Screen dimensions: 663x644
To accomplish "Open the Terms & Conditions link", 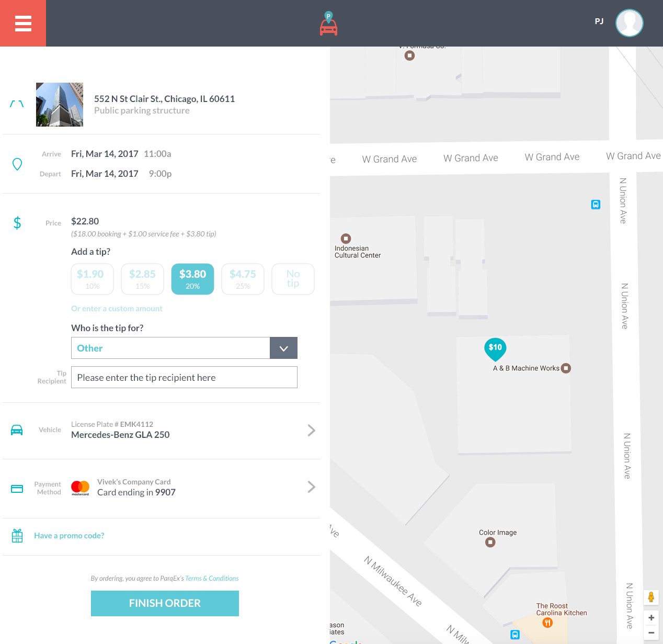I will pyautogui.click(x=212, y=578).
